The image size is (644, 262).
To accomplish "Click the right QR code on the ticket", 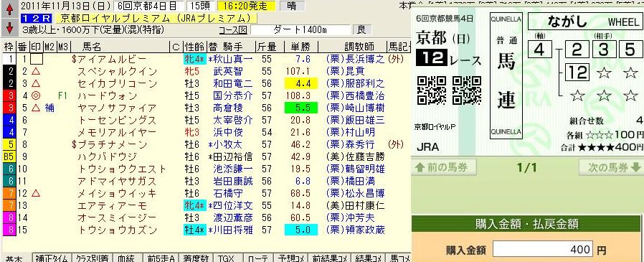I will pyautogui.click(x=467, y=90).
